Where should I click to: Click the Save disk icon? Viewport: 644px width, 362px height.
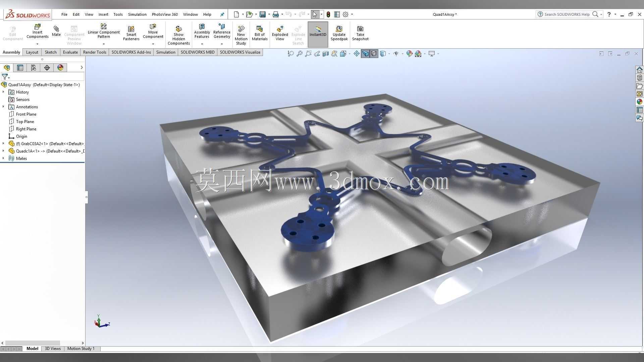pos(263,14)
